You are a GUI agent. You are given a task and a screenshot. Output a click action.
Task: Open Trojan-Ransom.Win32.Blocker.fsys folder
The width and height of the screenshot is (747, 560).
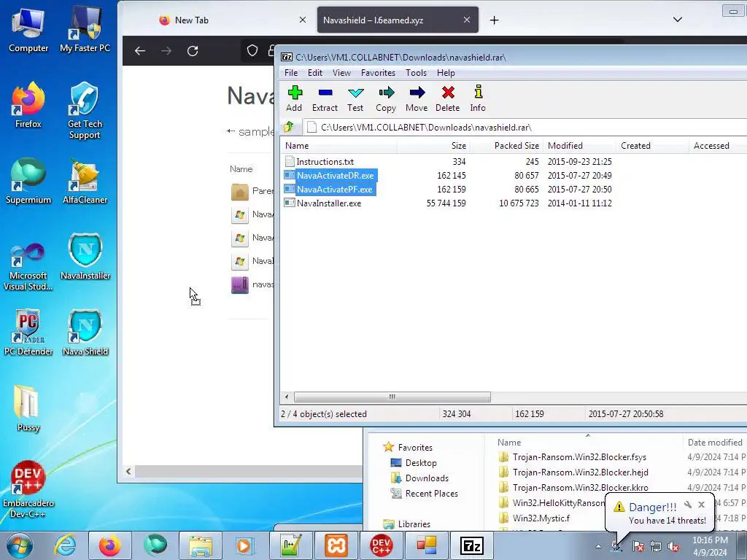pos(579,457)
